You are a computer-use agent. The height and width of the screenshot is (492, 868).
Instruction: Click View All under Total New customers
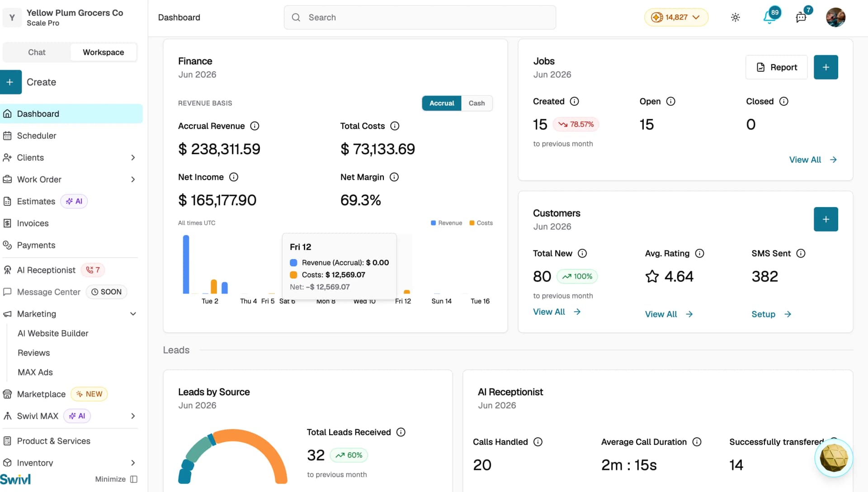557,312
